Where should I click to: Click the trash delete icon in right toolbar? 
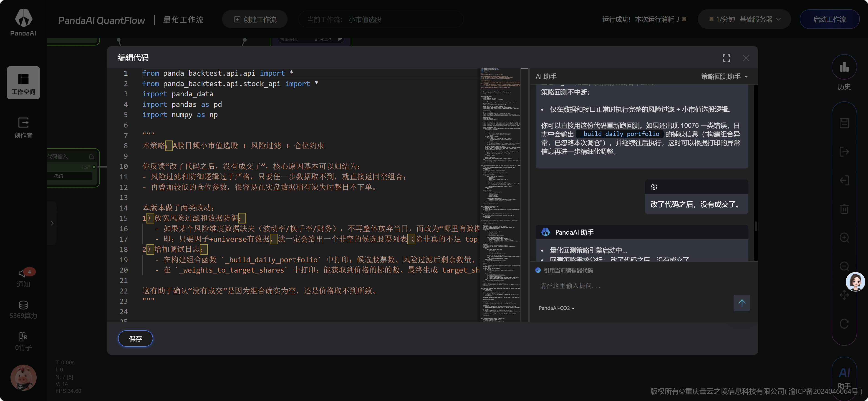click(x=844, y=209)
